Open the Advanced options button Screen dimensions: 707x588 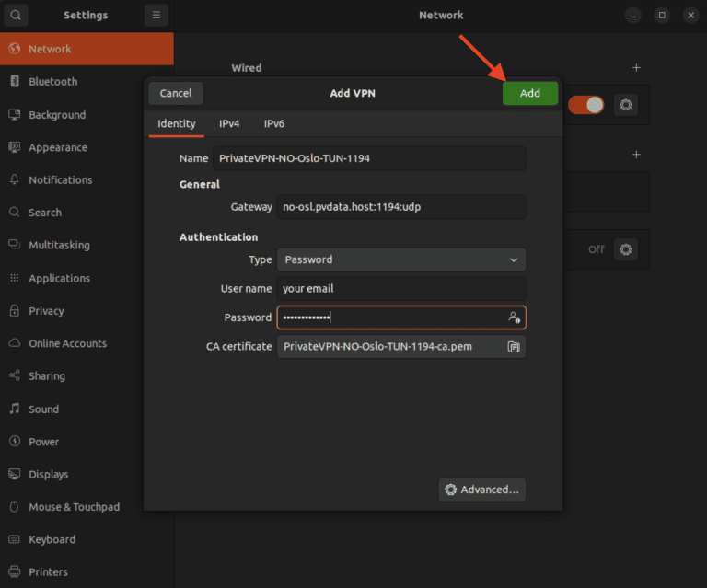click(482, 490)
